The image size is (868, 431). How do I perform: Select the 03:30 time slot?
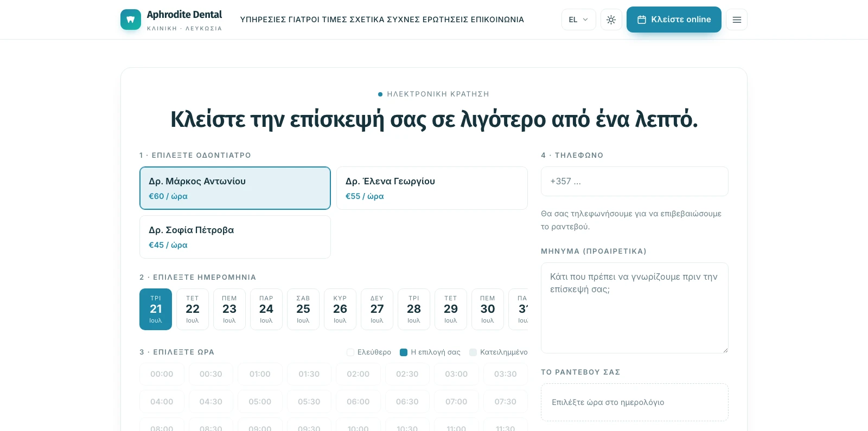[506, 374]
